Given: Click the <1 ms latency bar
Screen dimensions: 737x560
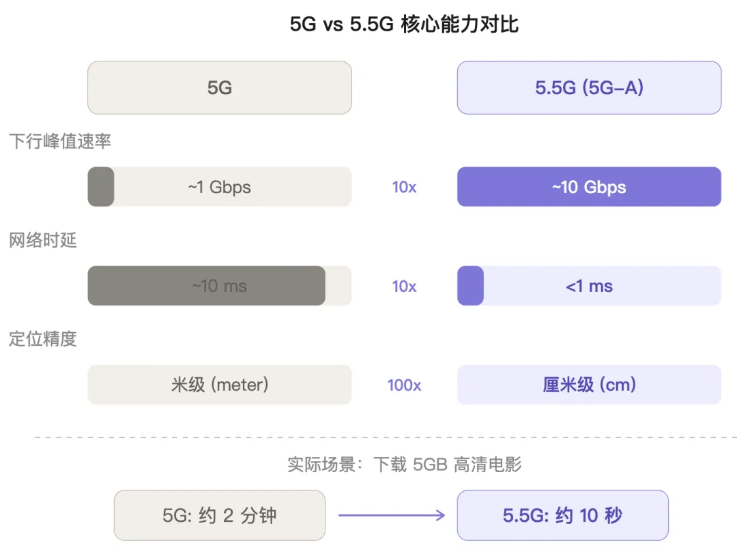Looking at the screenshot, I should pyautogui.click(x=589, y=286).
